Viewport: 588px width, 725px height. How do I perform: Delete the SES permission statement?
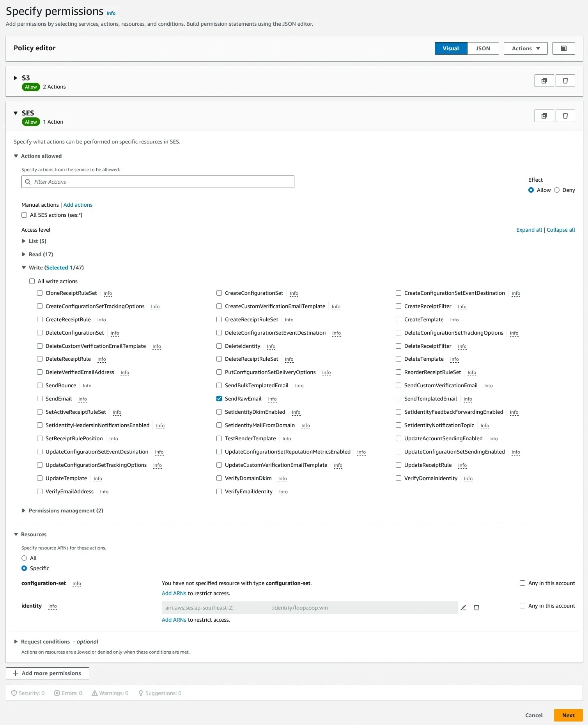(565, 116)
